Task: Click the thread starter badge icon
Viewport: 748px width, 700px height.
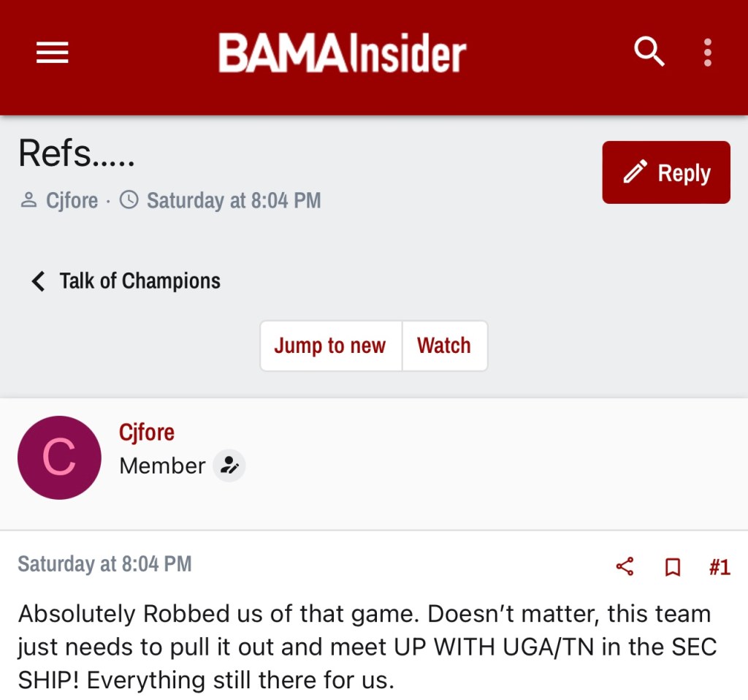Action: [229, 465]
